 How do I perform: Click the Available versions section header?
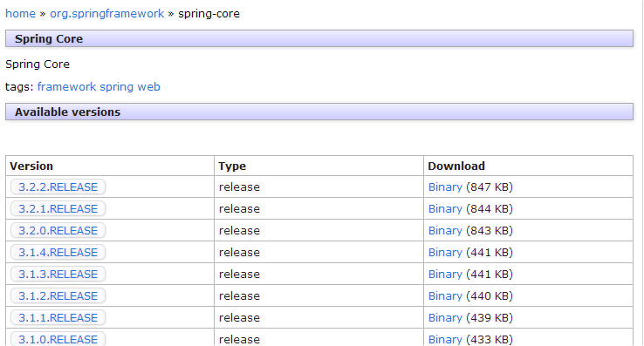(319, 112)
